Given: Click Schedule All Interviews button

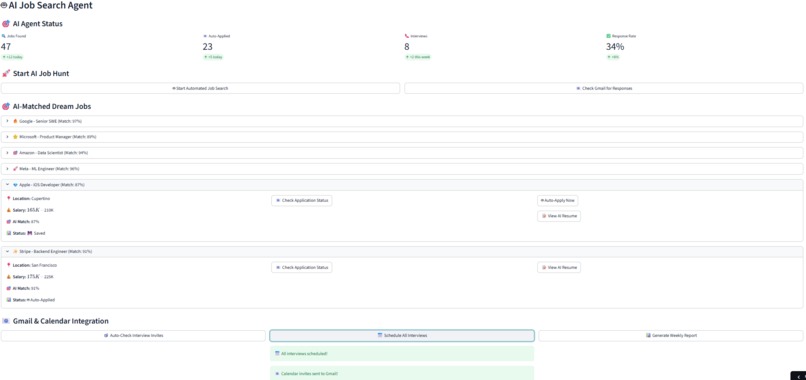Looking at the screenshot, I should point(402,335).
